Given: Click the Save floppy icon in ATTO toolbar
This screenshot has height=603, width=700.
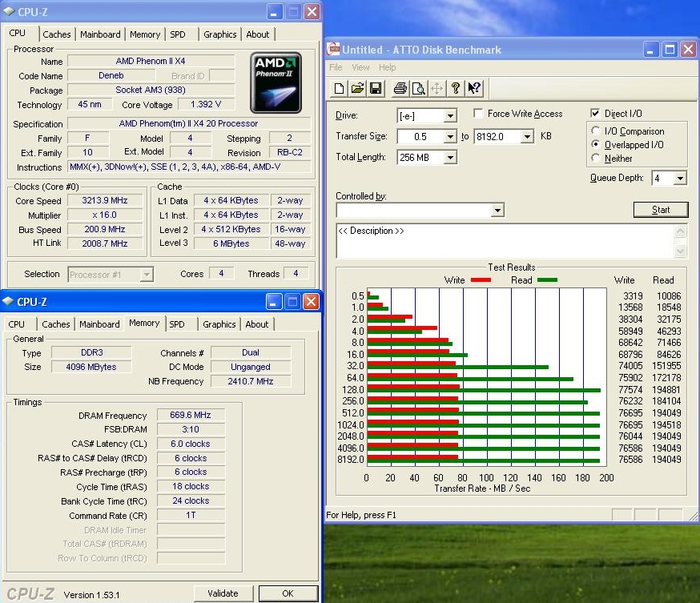Looking at the screenshot, I should click(x=376, y=88).
